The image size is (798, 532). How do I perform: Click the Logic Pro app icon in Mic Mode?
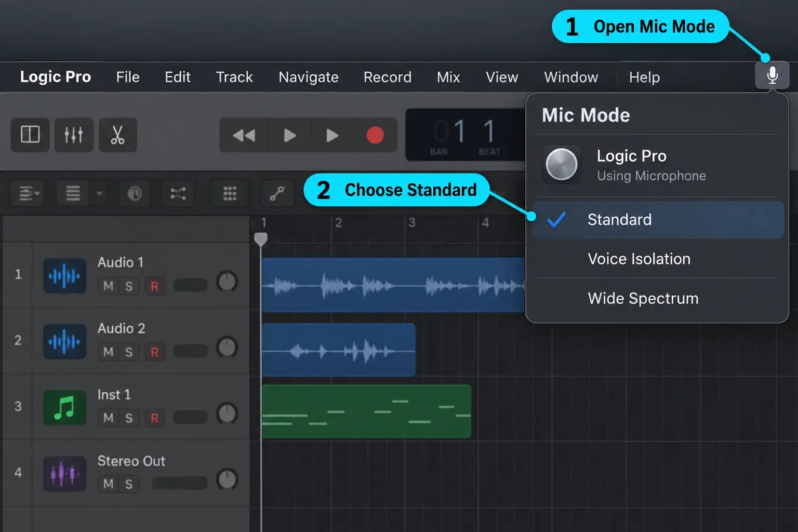[x=562, y=164]
